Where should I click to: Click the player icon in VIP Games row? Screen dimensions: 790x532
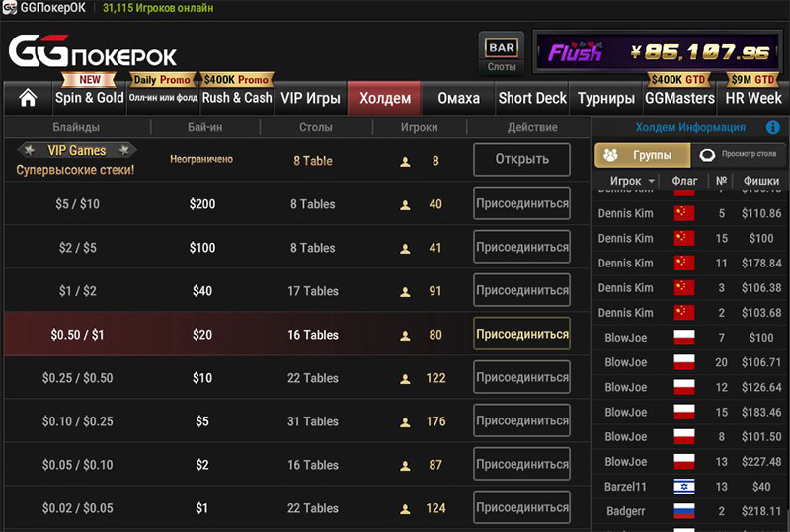point(405,162)
